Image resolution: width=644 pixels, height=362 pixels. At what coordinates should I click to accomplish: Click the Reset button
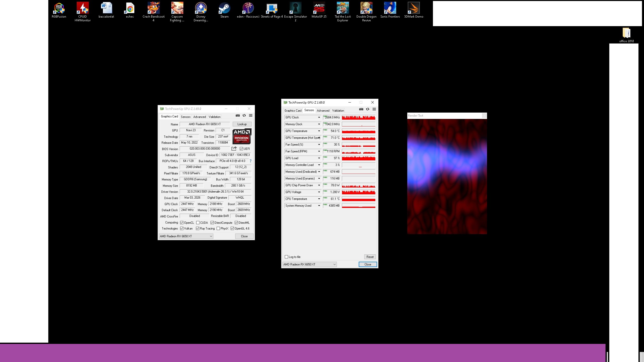coord(370,257)
